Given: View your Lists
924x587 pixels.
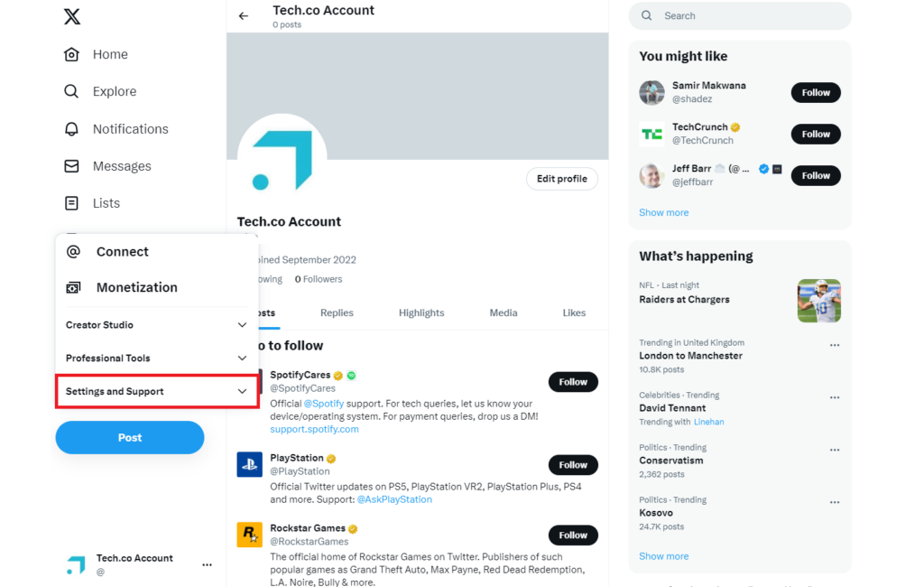Looking at the screenshot, I should click(x=106, y=202).
